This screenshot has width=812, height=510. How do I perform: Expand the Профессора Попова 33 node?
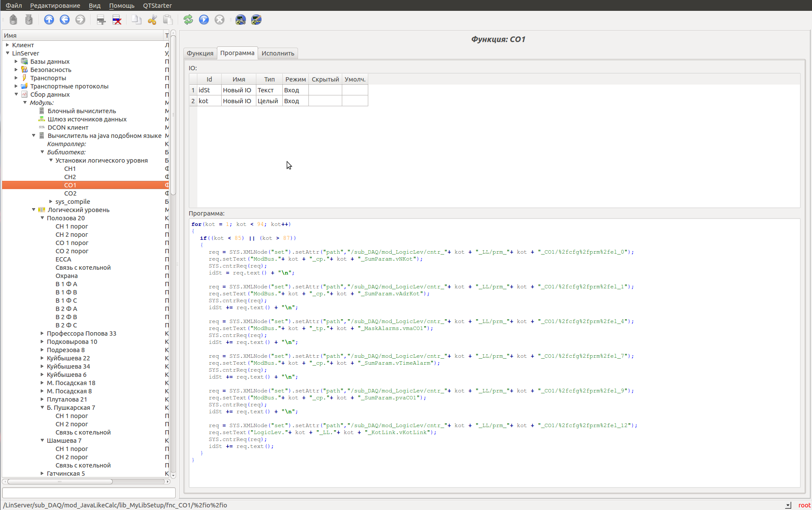[42, 333]
